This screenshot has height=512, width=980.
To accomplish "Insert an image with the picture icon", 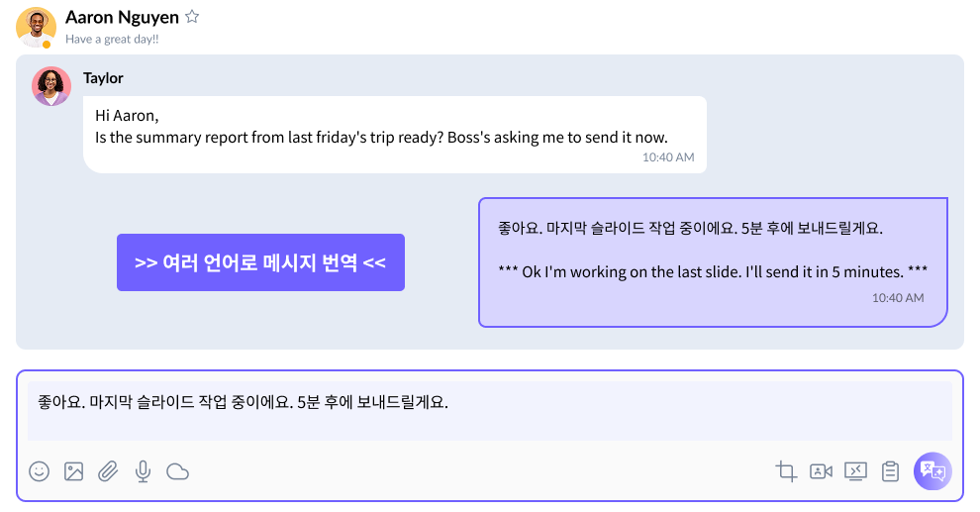I will [74, 471].
